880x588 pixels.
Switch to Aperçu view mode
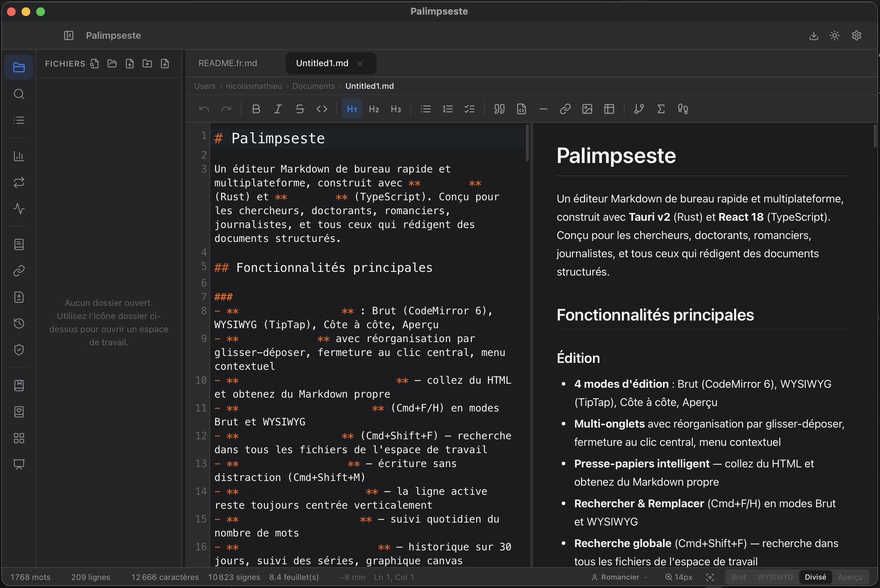pos(850,577)
